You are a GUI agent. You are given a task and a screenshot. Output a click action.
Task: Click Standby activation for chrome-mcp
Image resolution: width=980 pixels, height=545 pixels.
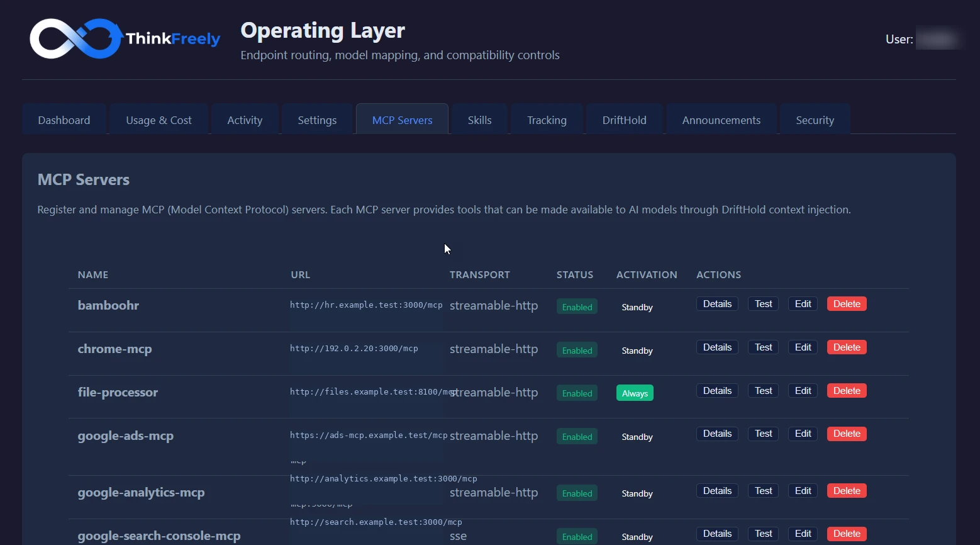click(x=637, y=351)
